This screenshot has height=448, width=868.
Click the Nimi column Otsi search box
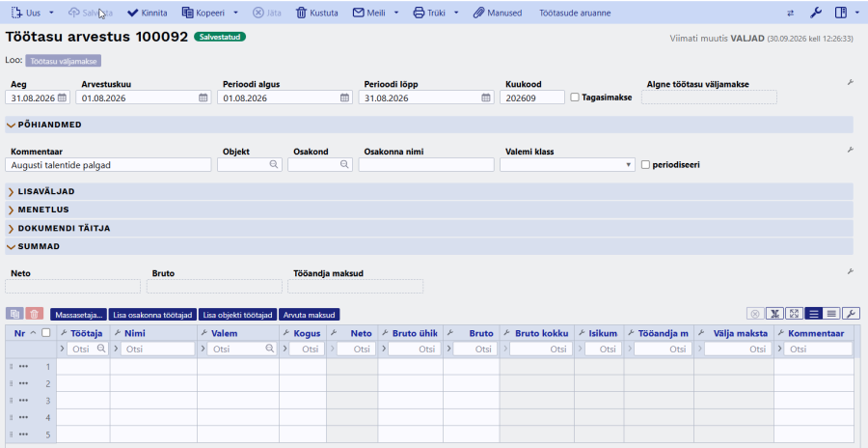[x=158, y=349]
